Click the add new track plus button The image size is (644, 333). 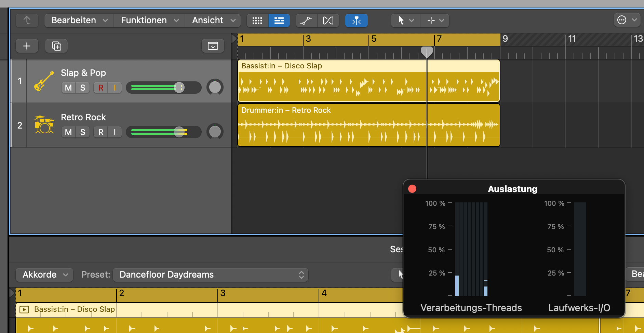(27, 46)
